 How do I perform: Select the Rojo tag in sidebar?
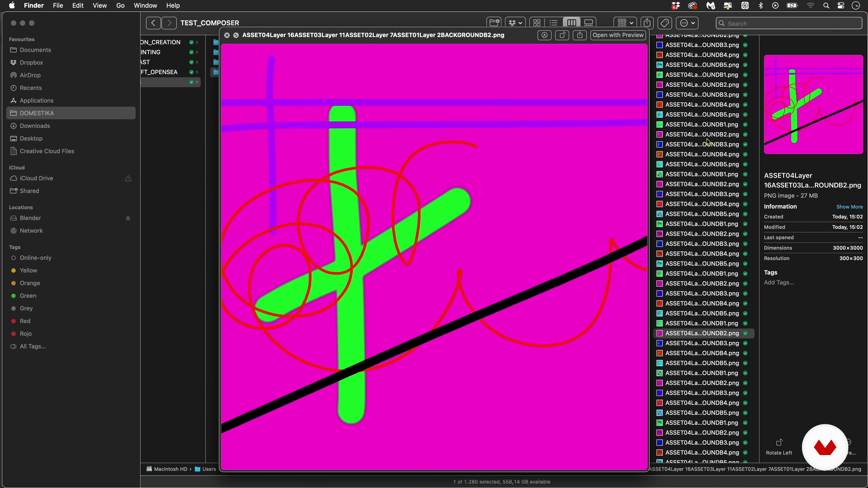click(26, 334)
